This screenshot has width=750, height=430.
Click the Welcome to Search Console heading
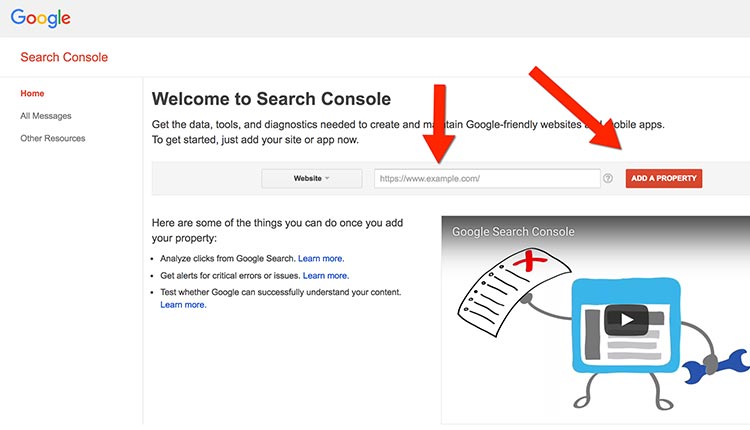click(x=271, y=99)
